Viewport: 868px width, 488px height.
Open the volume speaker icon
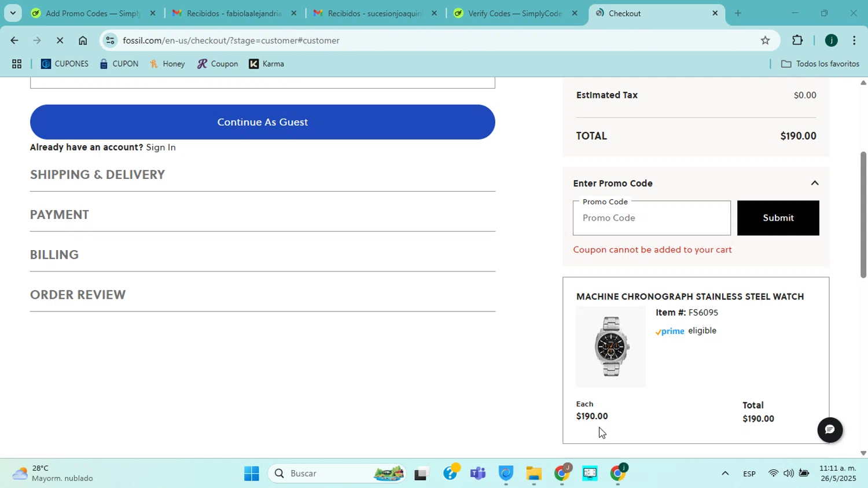tap(788, 474)
